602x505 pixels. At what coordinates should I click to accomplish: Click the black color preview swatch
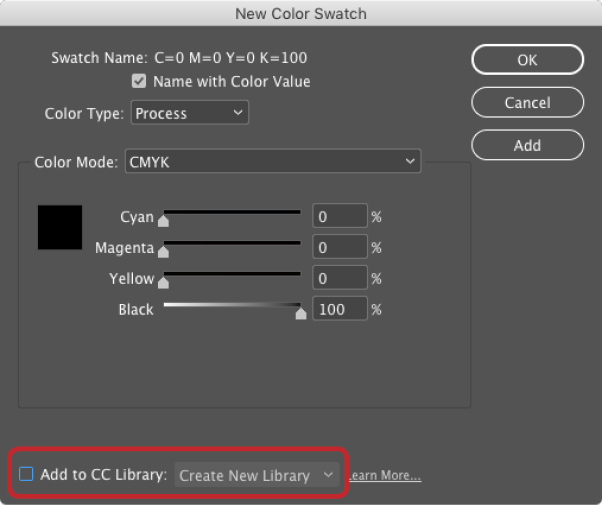[60, 227]
